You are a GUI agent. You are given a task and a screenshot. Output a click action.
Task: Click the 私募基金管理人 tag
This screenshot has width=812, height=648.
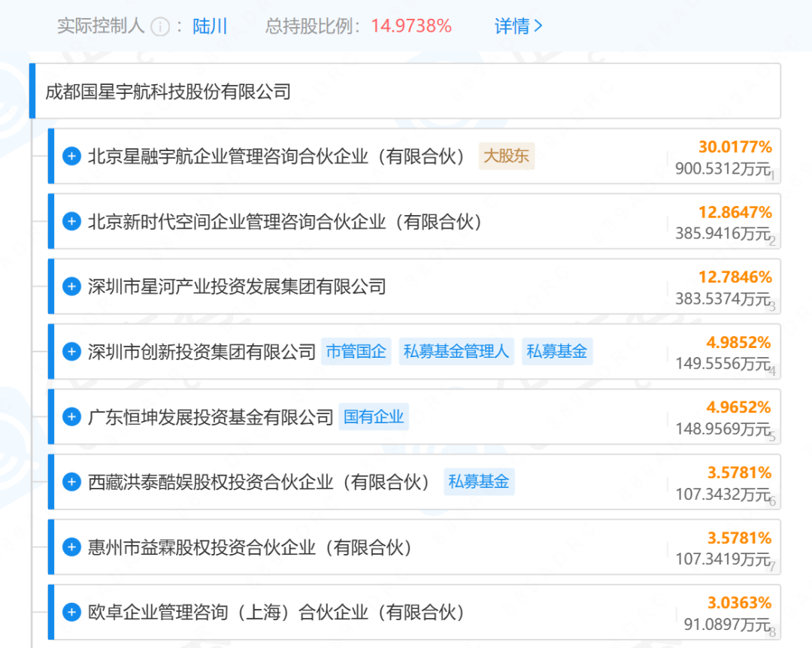click(456, 352)
